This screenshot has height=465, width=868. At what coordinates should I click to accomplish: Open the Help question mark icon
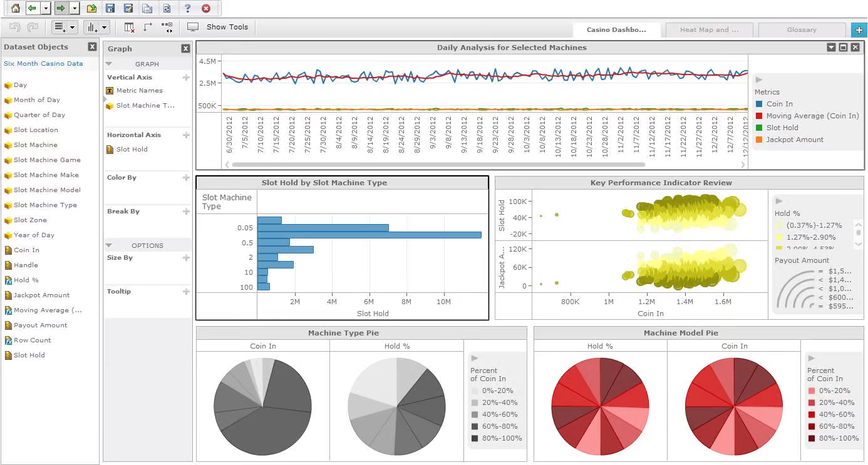click(187, 8)
